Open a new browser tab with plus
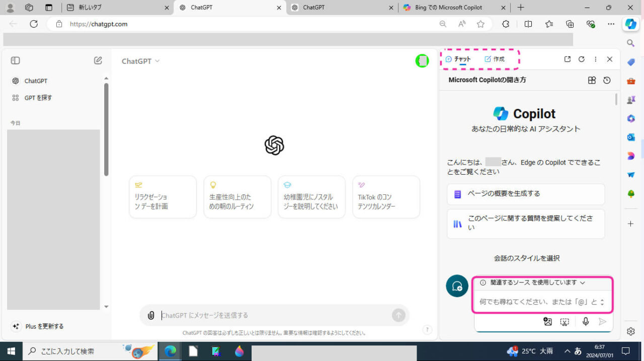Image resolution: width=644 pixels, height=361 pixels. (521, 8)
